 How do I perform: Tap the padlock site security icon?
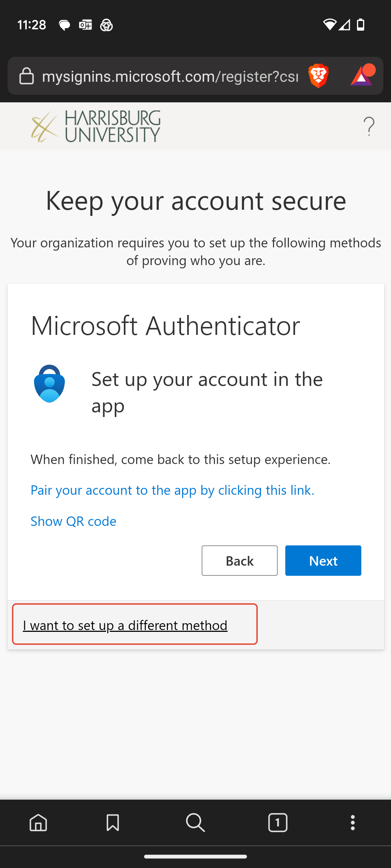point(26,76)
